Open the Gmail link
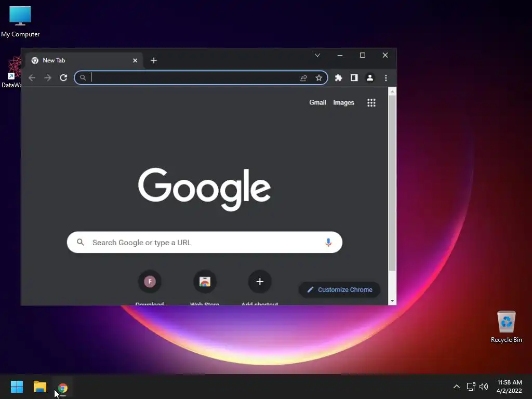The height and width of the screenshot is (399, 532). tap(317, 102)
